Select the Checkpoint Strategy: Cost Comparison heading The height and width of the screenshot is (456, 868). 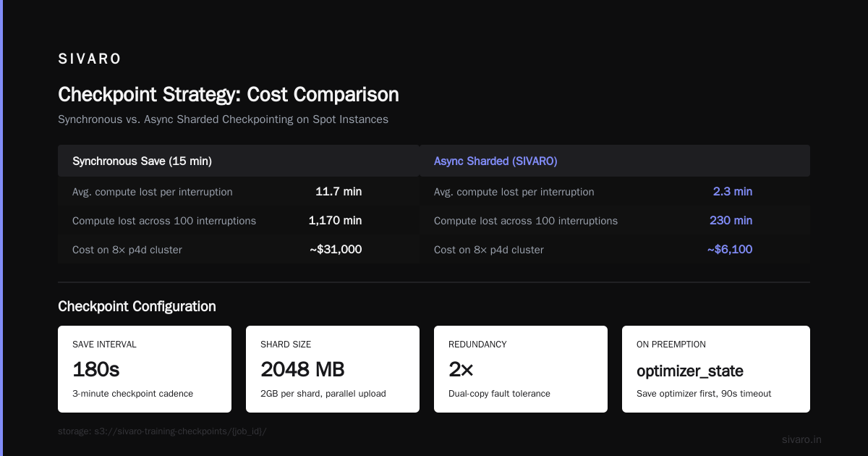pyautogui.click(x=229, y=95)
